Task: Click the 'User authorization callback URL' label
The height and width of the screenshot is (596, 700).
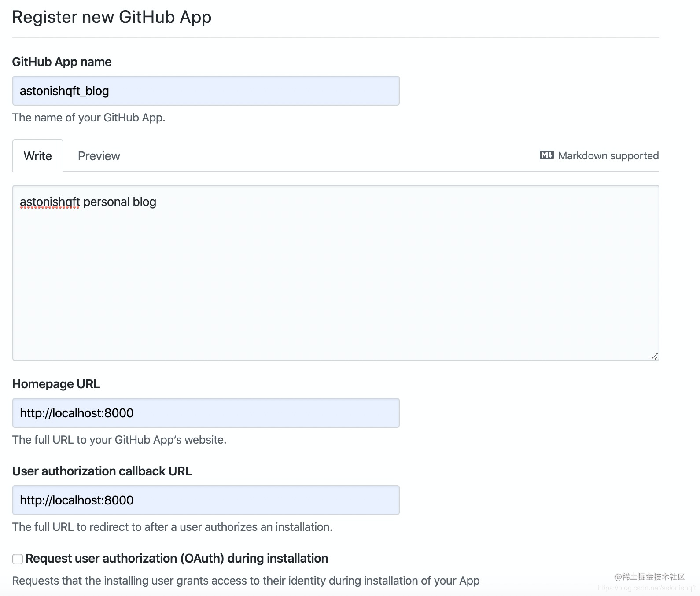Action: pos(102,471)
